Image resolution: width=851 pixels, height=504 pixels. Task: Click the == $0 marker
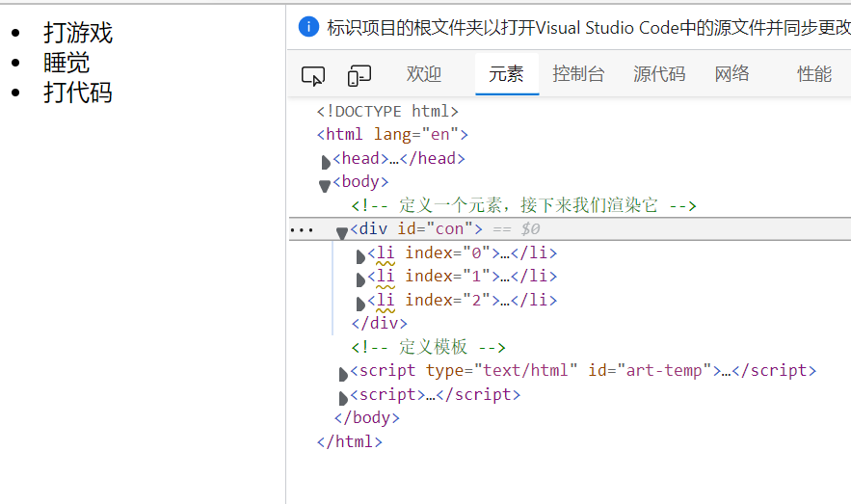click(517, 229)
